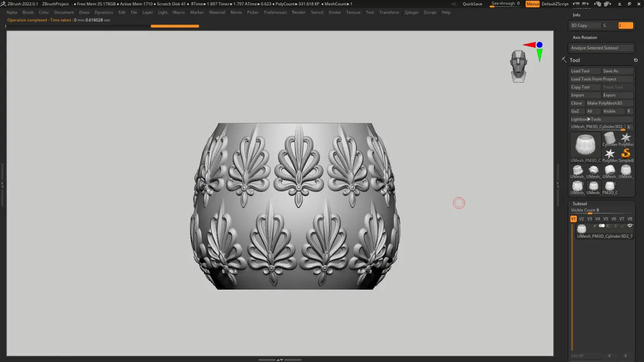Select the Cylinder tool thumbnail
Screen dimensions: 644x362
pos(610,139)
